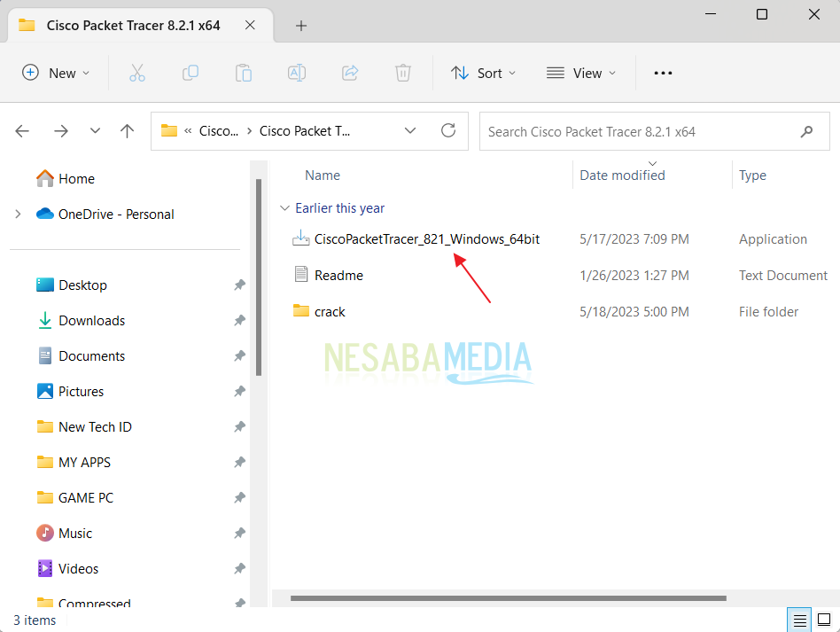Expand the OneDrive - Personal tree node
840x632 pixels.
(x=18, y=214)
